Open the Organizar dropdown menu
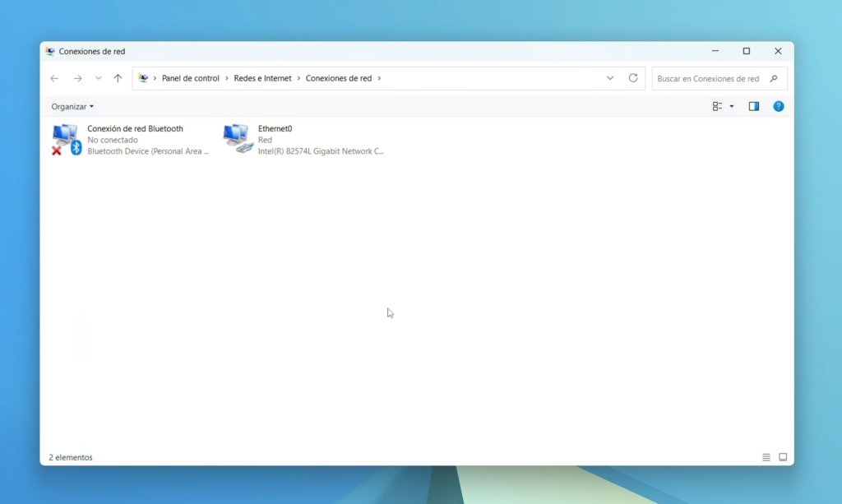This screenshot has height=504, width=842. (72, 107)
